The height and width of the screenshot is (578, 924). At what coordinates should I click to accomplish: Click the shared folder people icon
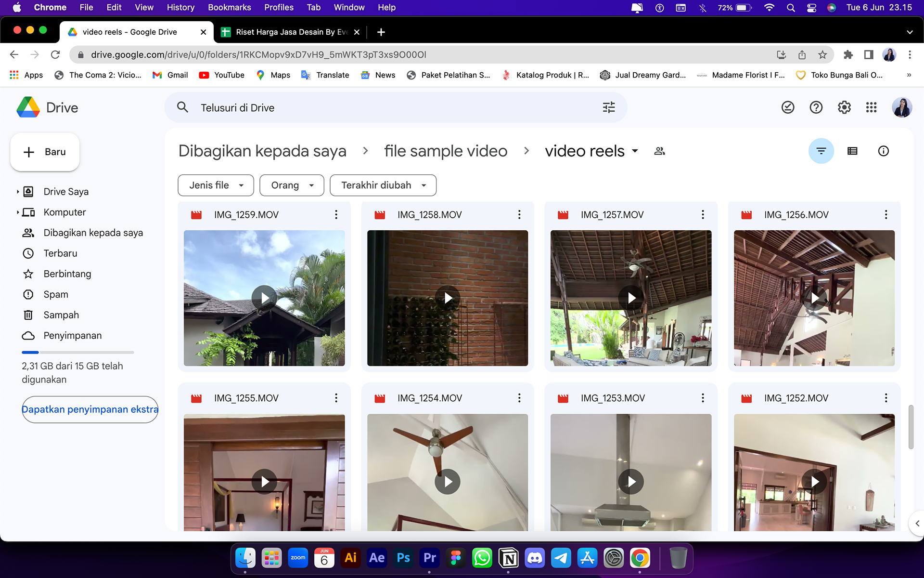659,151
